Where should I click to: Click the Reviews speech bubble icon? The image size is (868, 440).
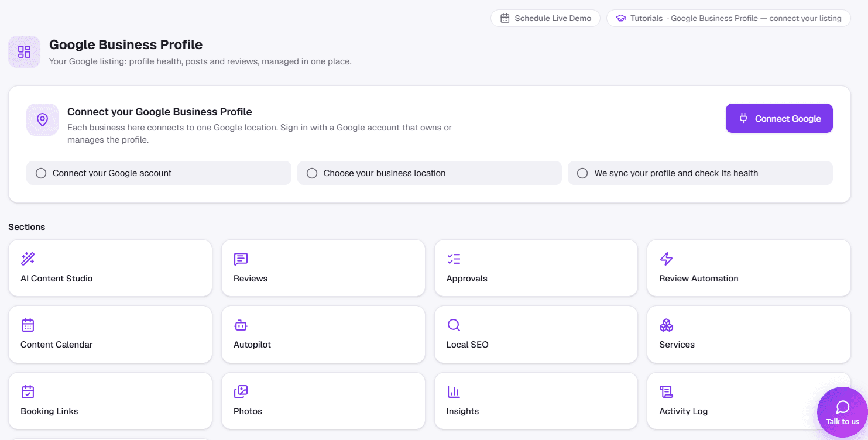coord(241,259)
